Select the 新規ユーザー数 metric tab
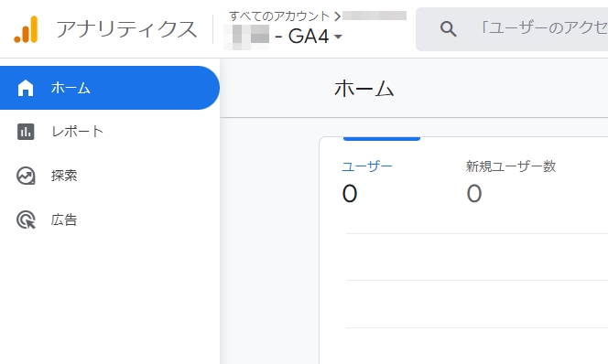The height and width of the screenshot is (364, 608). [511, 166]
